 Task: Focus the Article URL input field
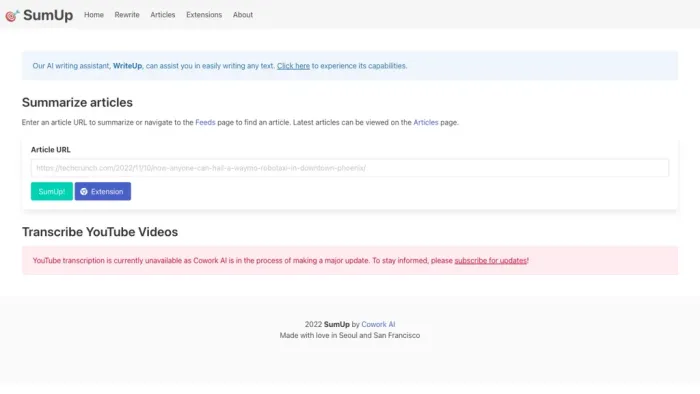pyautogui.click(x=350, y=168)
